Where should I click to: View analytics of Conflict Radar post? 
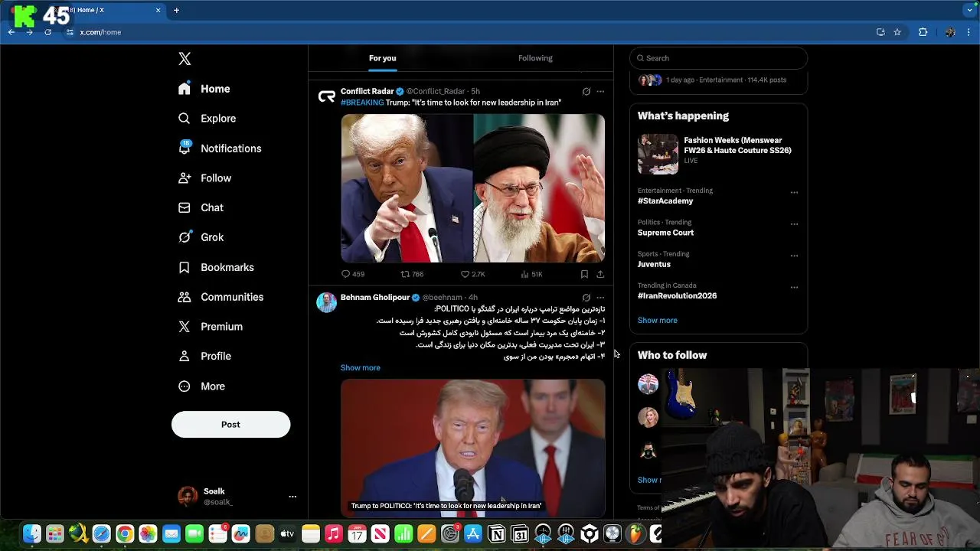point(531,274)
